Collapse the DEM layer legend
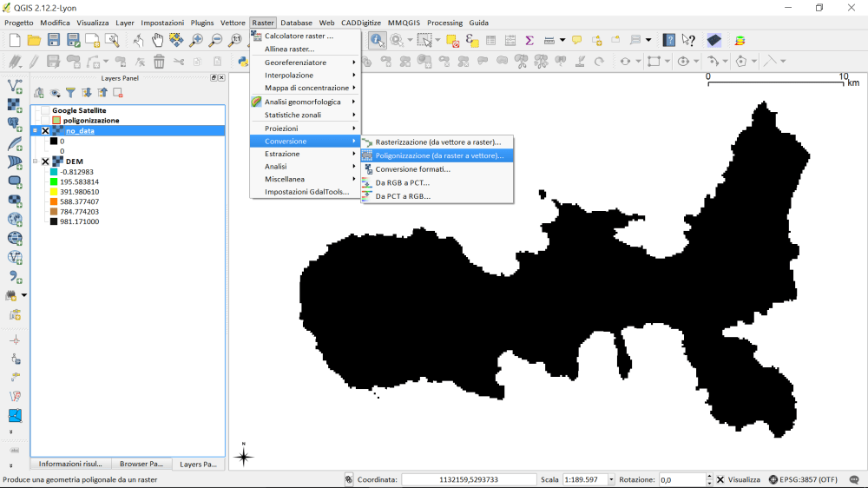This screenshot has height=488, width=868. click(36, 162)
